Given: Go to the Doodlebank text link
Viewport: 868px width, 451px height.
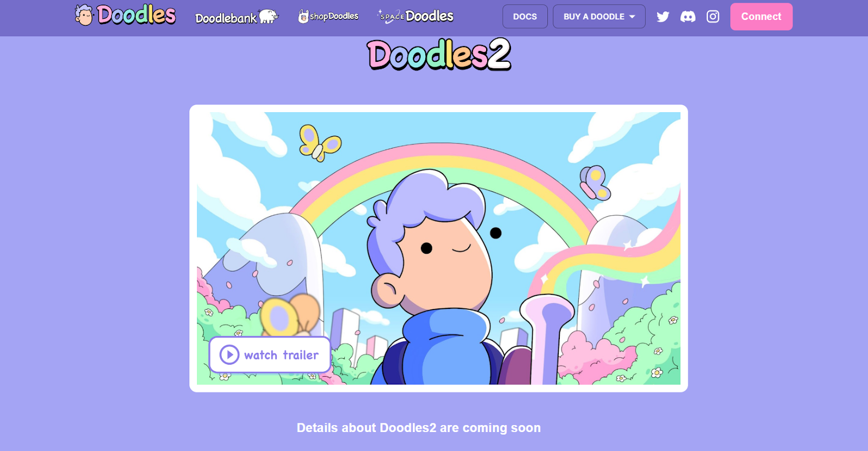Looking at the screenshot, I should [x=226, y=18].
